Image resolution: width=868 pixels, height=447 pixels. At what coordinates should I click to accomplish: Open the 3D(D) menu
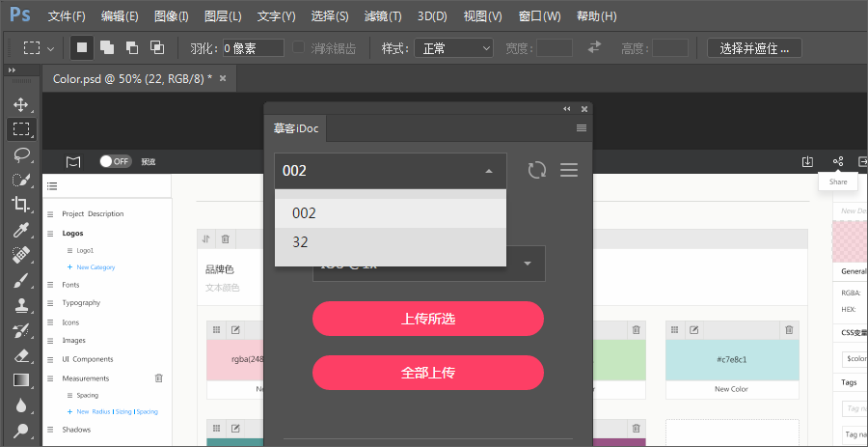(x=432, y=16)
